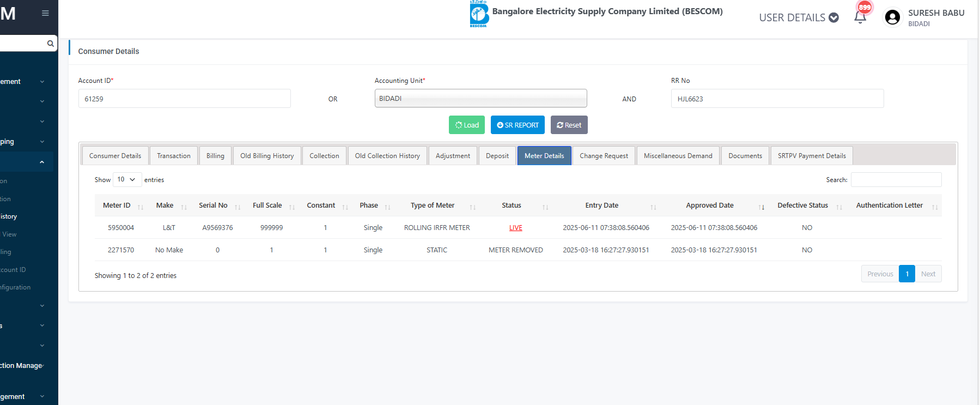
Task: Sort table by Entry Date arrows
Action: (x=653, y=207)
